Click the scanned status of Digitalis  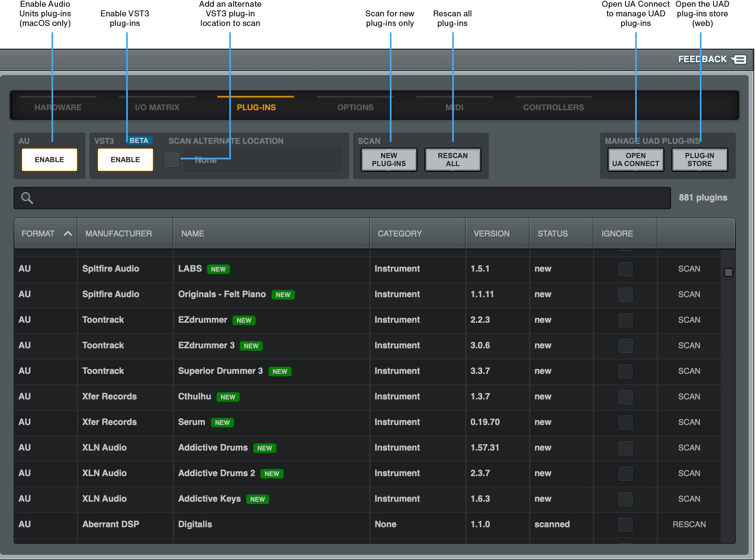[x=552, y=524]
